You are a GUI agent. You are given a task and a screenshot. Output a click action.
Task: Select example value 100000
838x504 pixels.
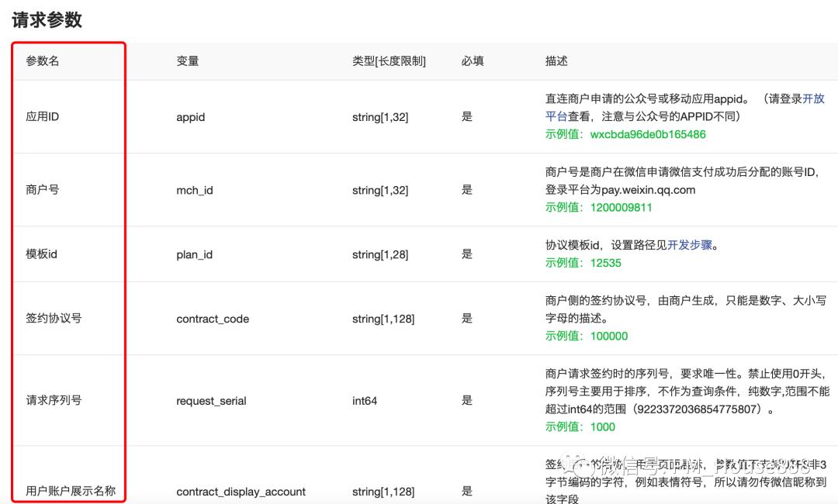[x=609, y=336]
